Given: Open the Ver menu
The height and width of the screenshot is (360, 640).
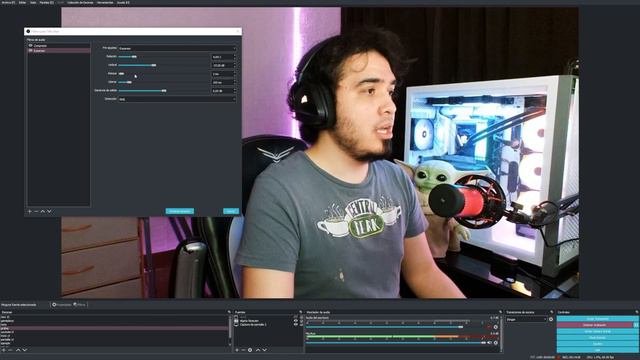Looking at the screenshot, I should [x=33, y=2].
